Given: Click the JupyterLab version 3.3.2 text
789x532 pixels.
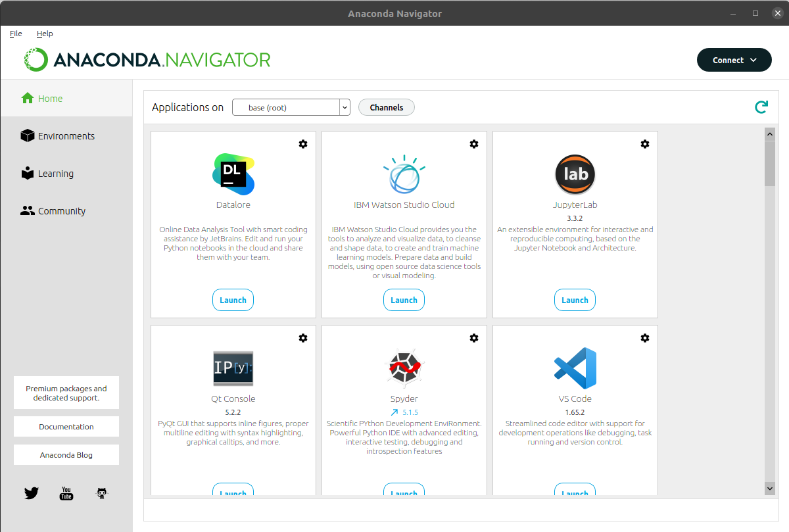Looking at the screenshot, I should pyautogui.click(x=575, y=218).
